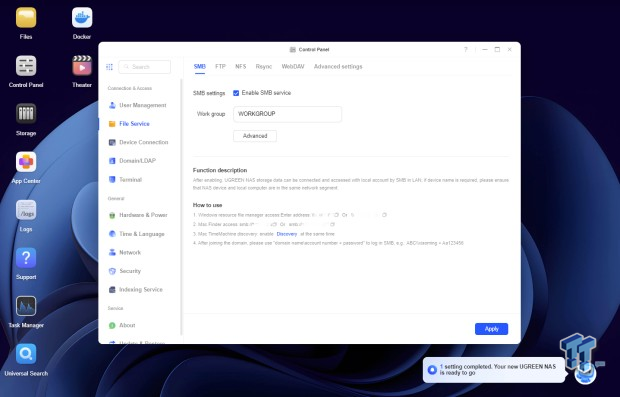
Task: Click the grid view icon beside search
Action: point(110,67)
